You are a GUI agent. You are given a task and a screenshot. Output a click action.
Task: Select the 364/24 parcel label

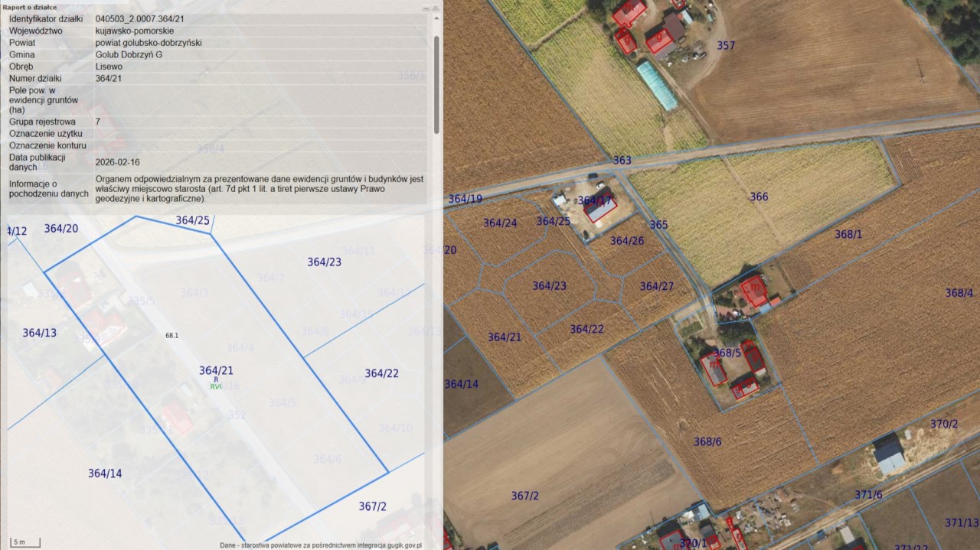point(500,223)
